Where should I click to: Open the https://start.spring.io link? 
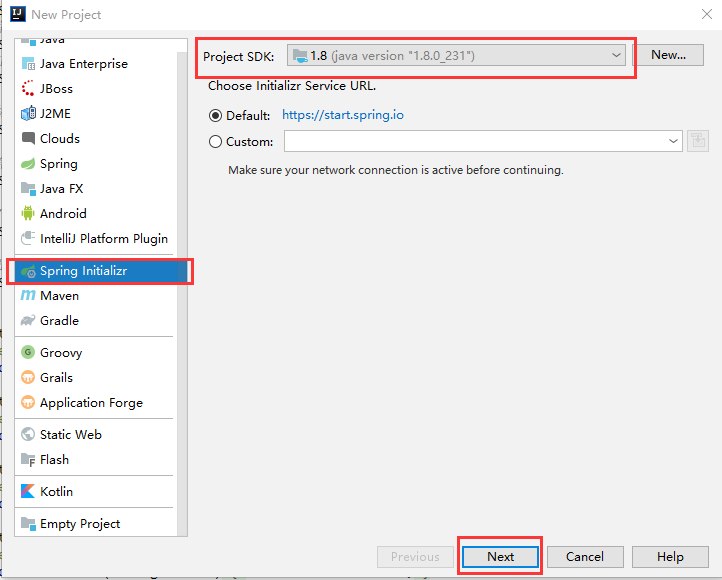[x=343, y=115]
